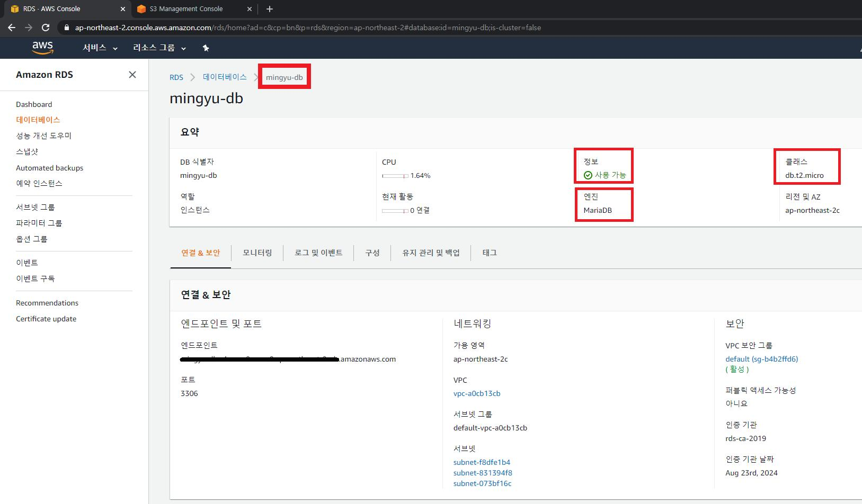Click the date Aug 23rd, 2024
This screenshot has width=862, height=504.
(751, 473)
